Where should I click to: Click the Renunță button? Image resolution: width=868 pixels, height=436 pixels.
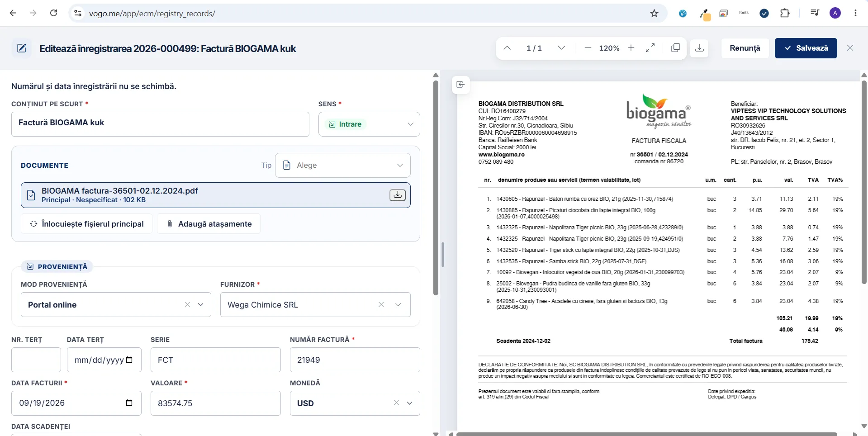tap(745, 48)
